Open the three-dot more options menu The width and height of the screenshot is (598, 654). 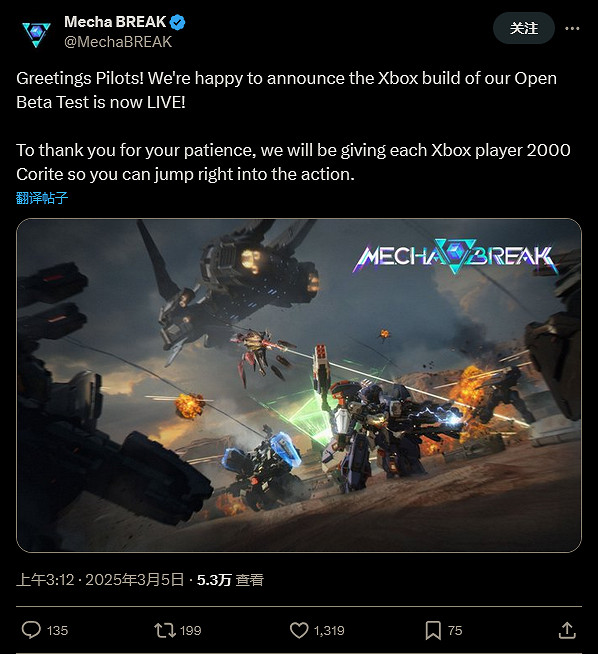click(x=572, y=28)
